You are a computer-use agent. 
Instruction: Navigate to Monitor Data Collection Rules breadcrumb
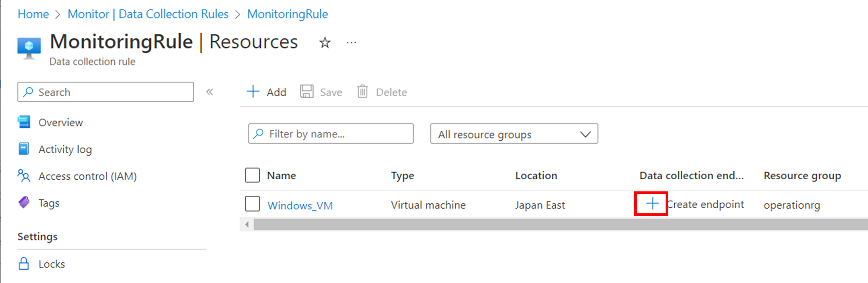148,14
